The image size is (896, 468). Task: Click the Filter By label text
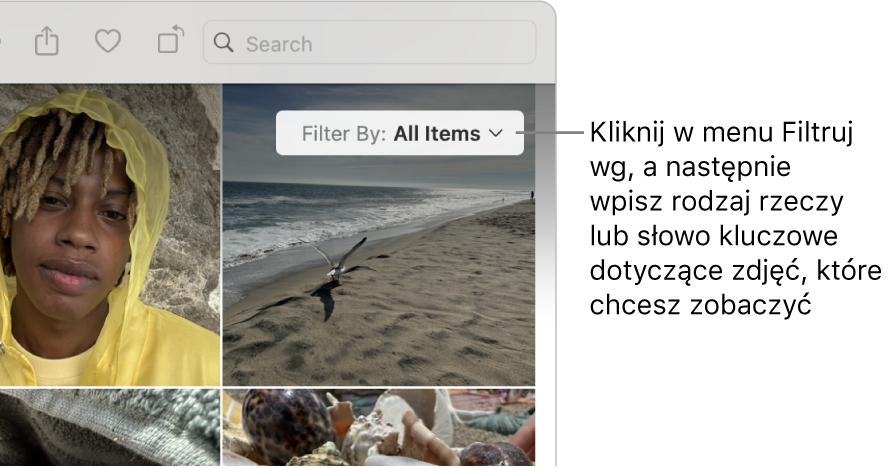[x=344, y=134]
